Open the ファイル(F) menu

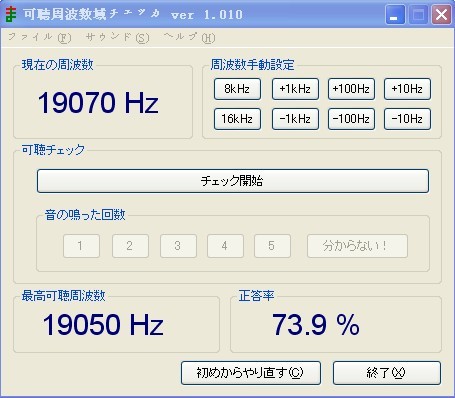[x=40, y=37]
